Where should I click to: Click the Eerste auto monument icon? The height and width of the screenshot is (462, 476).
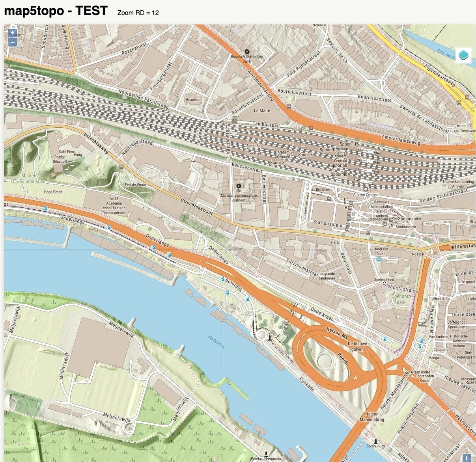[376, 441]
